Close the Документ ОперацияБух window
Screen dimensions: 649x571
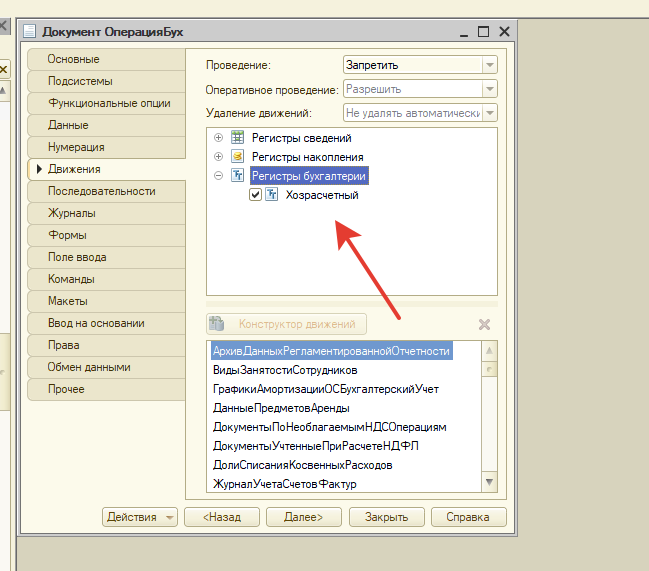(504, 32)
